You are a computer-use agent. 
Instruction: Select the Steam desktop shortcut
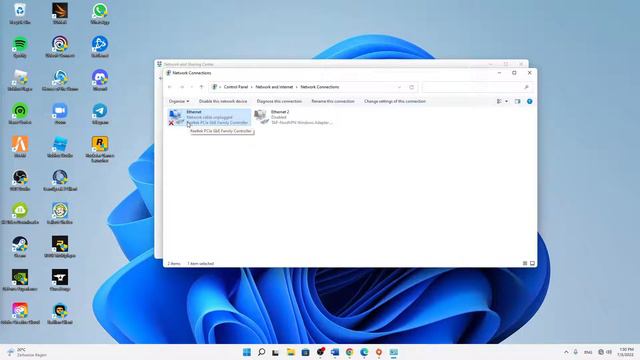[x=20, y=247]
